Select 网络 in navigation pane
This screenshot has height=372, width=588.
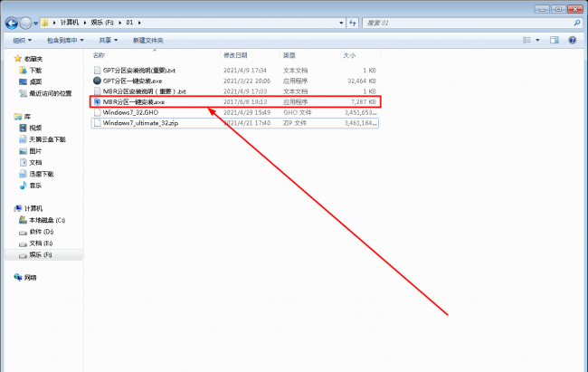click(31, 278)
